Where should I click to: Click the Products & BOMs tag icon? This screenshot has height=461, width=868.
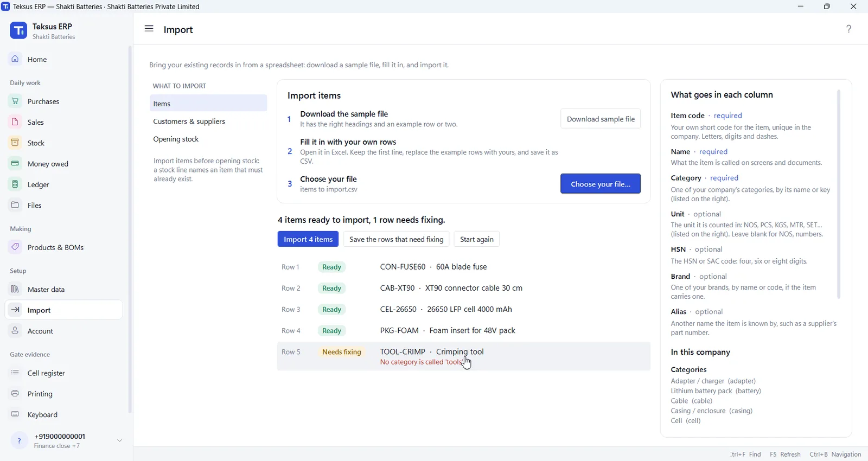15,247
